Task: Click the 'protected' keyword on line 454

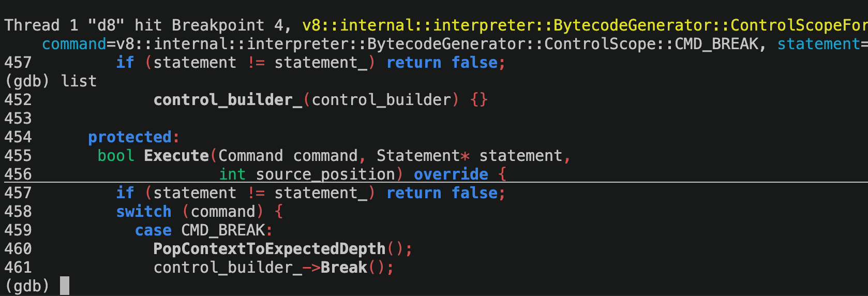Action: tap(129, 137)
